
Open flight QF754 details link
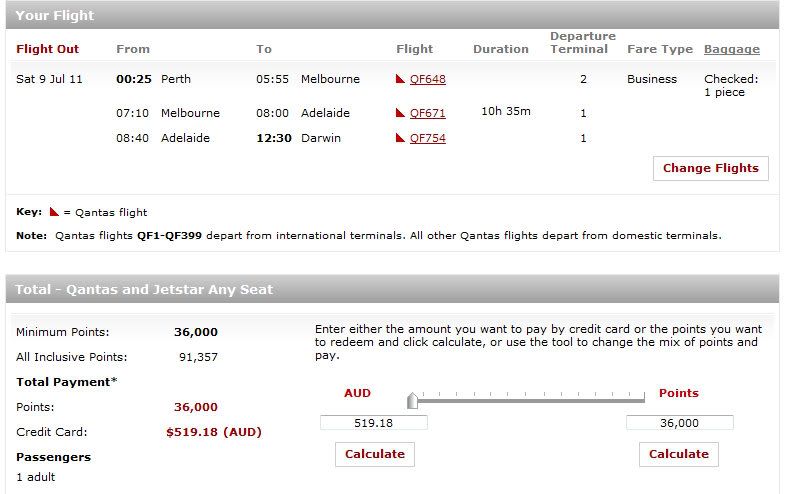pos(428,138)
